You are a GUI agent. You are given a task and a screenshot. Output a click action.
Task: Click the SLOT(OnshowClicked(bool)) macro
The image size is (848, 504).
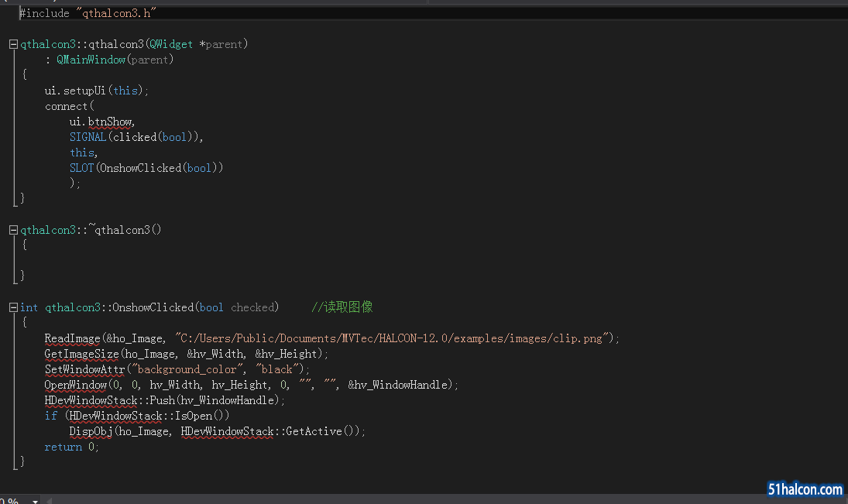(x=146, y=168)
